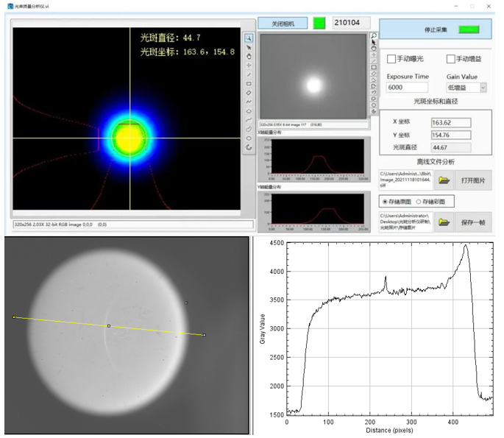This screenshot has width=504, height=438.
Task: Click the middle handle of yellow profile line
Action: (109, 326)
